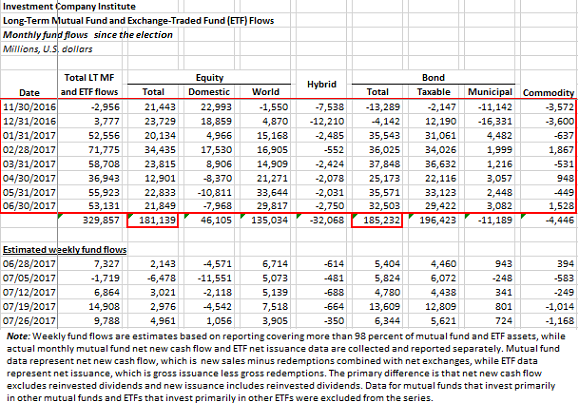The height and width of the screenshot is (403, 579).
Task: Select the Equity Total sum cell 181,139
Action: pos(153,220)
